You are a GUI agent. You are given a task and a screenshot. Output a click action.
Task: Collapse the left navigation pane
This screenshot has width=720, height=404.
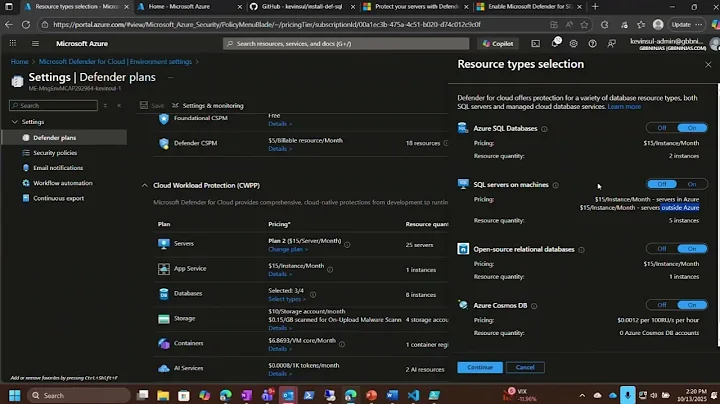click(119, 106)
